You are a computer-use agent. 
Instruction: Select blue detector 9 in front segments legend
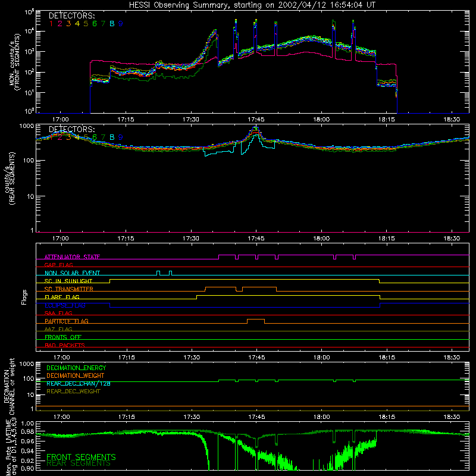pyautogui.click(x=121, y=24)
